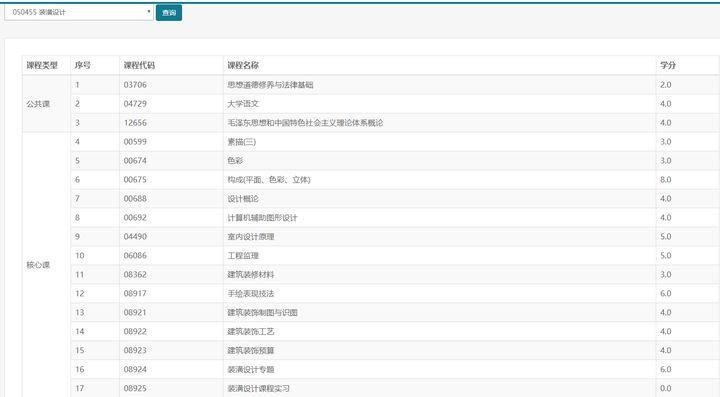720x397 pixels.
Task: Click the 0.0 credit value for 装潢设计课程实习
Action: (x=666, y=388)
